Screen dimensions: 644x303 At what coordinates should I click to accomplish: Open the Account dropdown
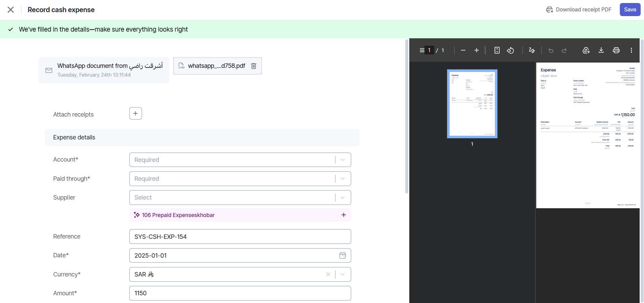[342, 160]
